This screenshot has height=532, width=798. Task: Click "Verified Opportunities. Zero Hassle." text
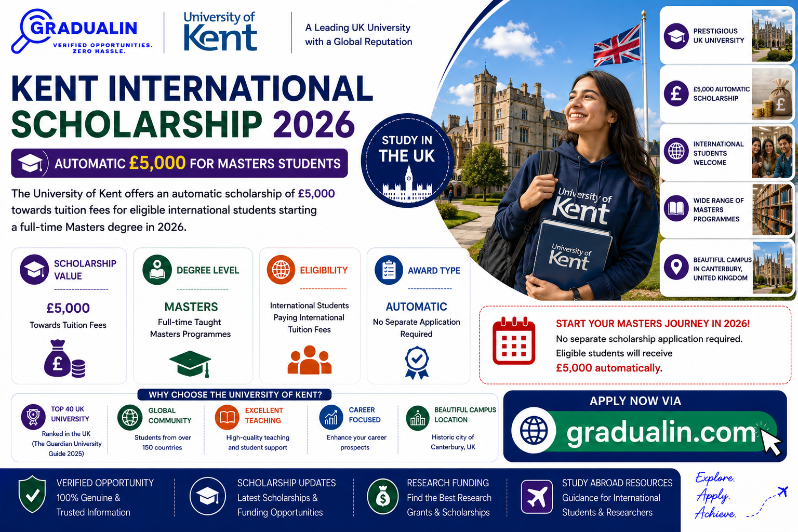(x=102, y=48)
